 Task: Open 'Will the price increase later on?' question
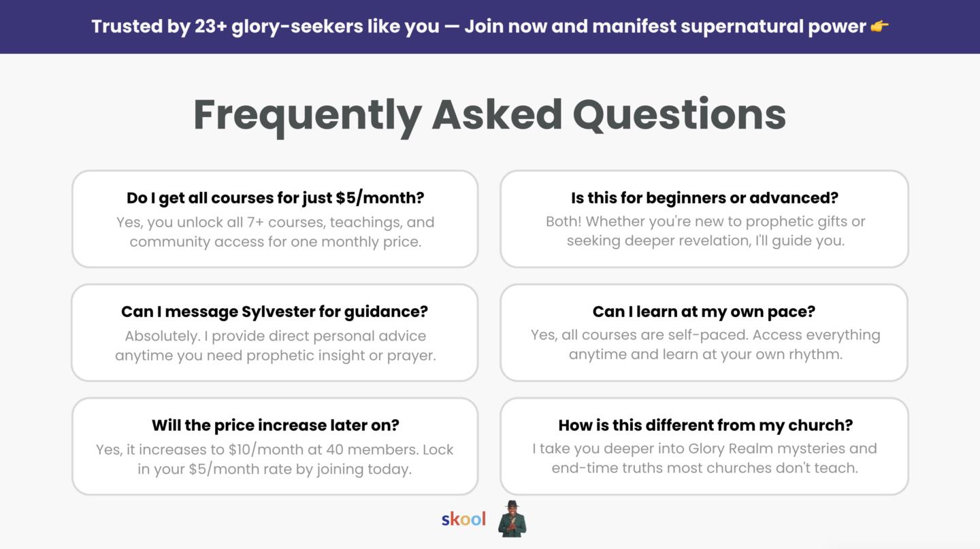click(275, 425)
